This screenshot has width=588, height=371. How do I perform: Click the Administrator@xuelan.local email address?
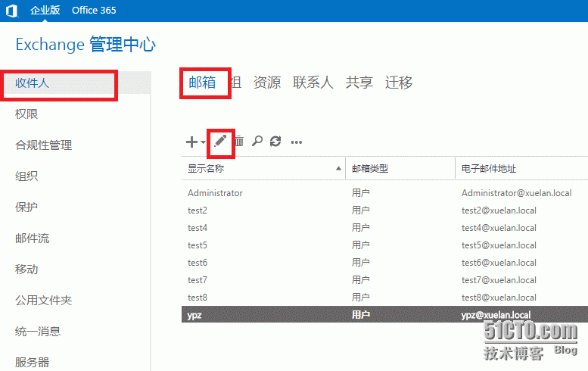click(x=516, y=193)
